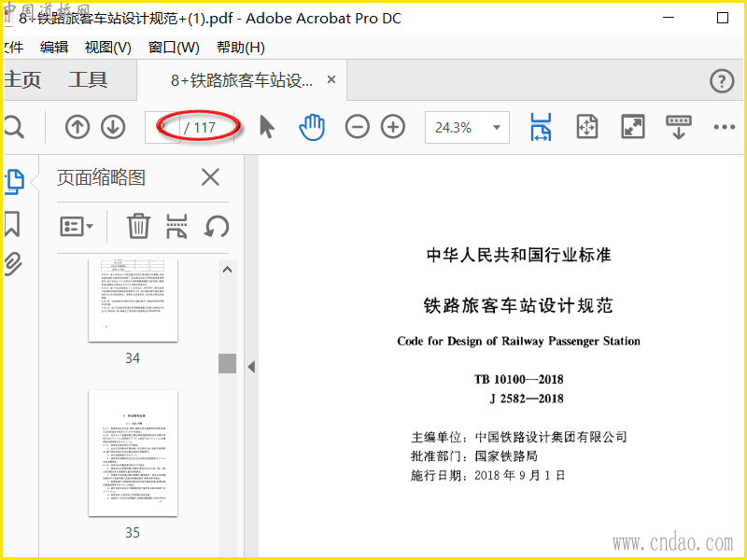The width and height of the screenshot is (747, 560).
Task: Go to previous page with up arrow
Action: point(78,127)
